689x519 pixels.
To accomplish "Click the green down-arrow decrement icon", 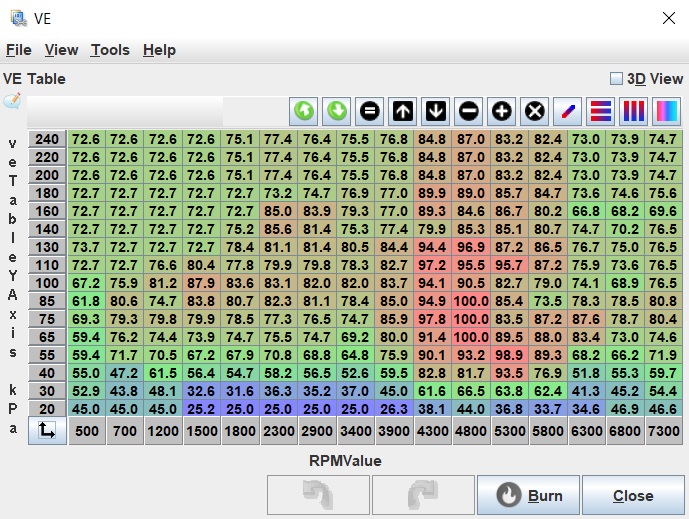I will pyautogui.click(x=337, y=110).
